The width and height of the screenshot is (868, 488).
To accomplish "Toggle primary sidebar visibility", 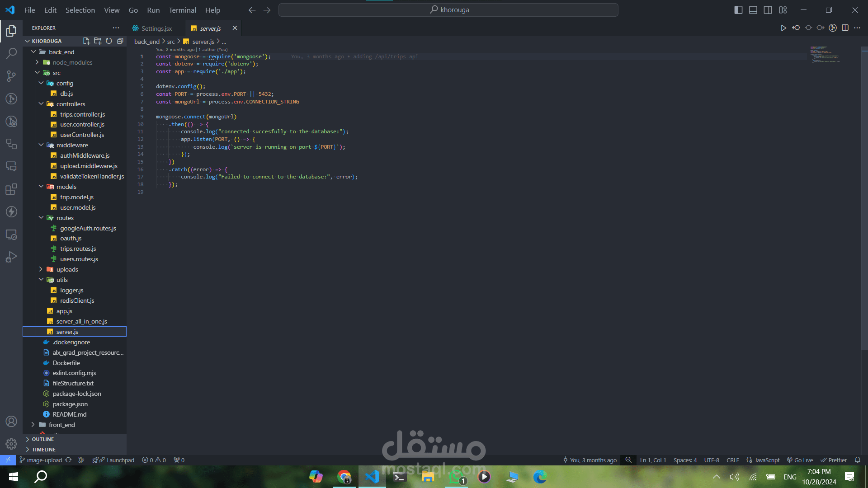I will 738,10.
